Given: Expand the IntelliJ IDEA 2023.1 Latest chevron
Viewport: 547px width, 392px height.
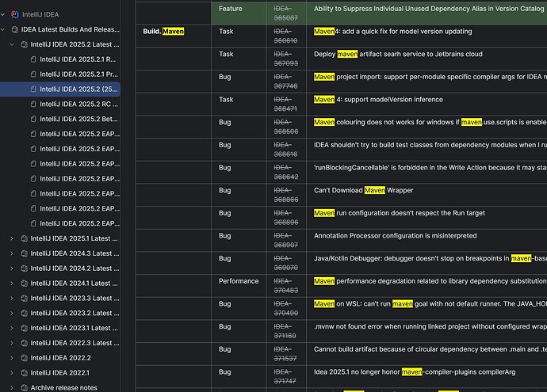Looking at the screenshot, I should tap(12, 328).
